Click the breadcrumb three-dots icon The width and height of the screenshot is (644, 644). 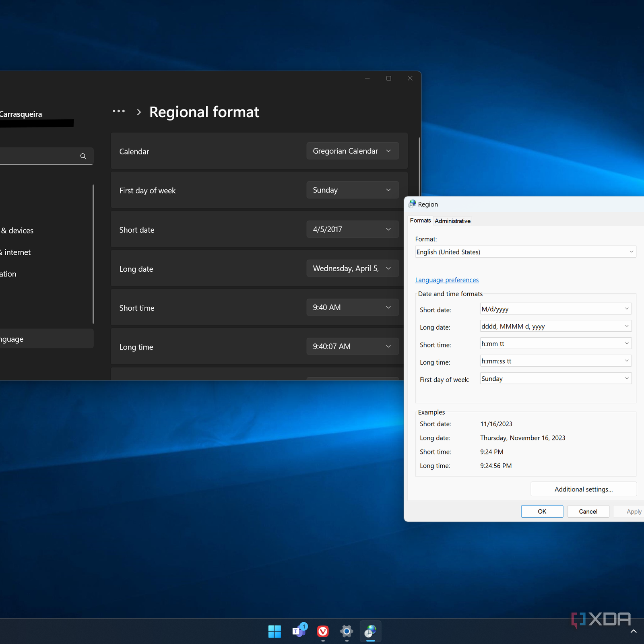coord(119,111)
